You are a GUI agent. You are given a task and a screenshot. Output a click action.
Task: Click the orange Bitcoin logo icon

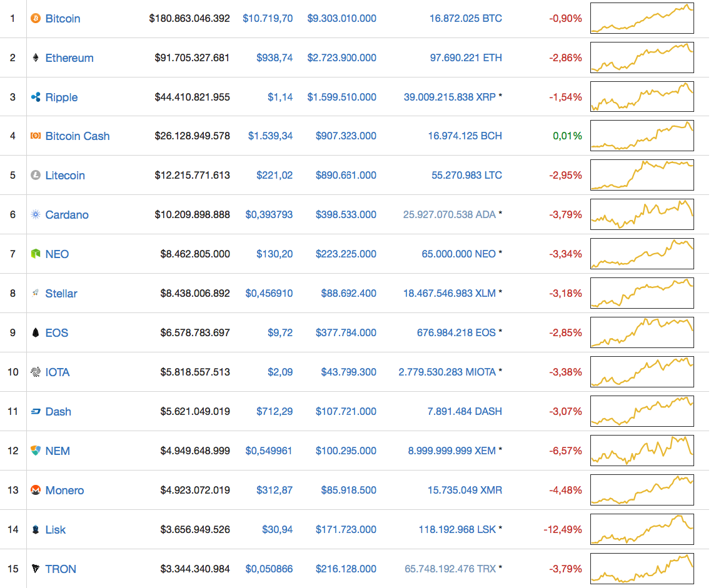(x=36, y=18)
